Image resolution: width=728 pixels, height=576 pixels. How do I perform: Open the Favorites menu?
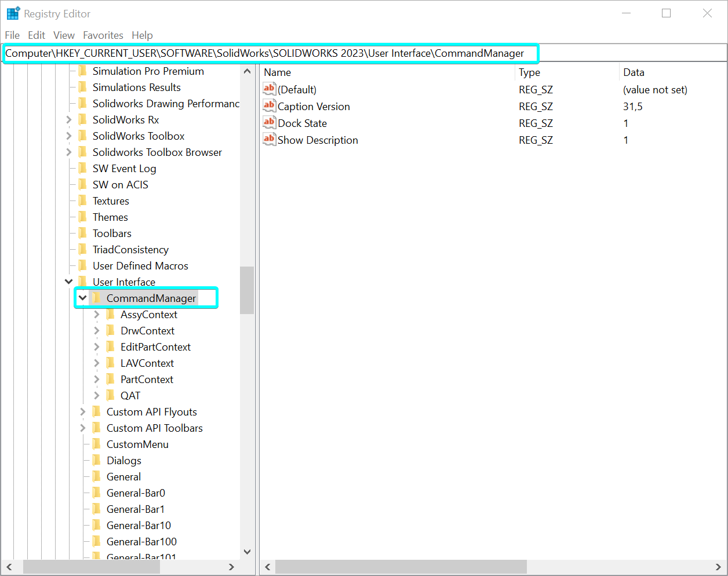(x=103, y=35)
